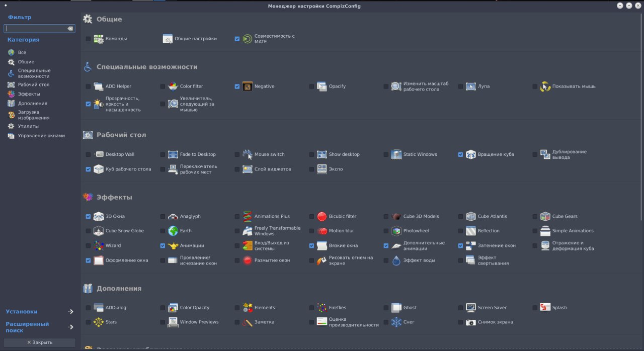The height and width of the screenshot is (351, 644).
Task: Uncheck the Вязкие окна checkbox
Action: (x=311, y=246)
